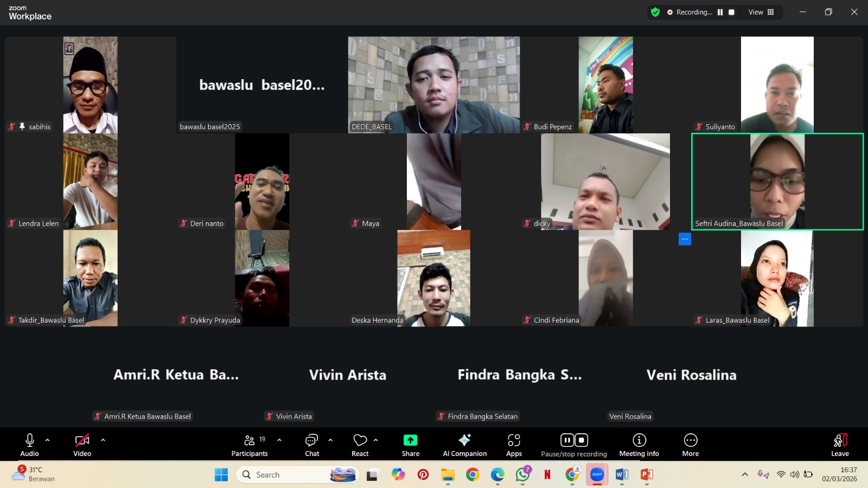868x488 pixels.
Task: Open the Chat panel
Action: point(312,445)
